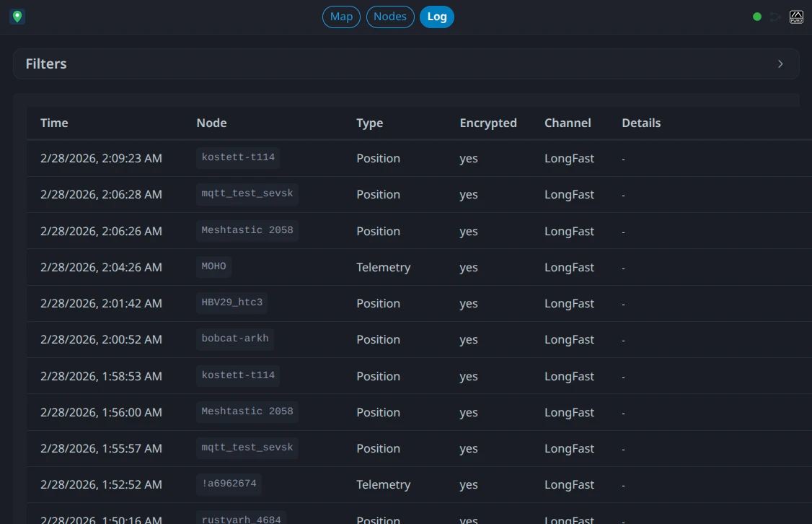The height and width of the screenshot is (524, 812).
Task: Switch to the Map tab
Action: click(341, 17)
